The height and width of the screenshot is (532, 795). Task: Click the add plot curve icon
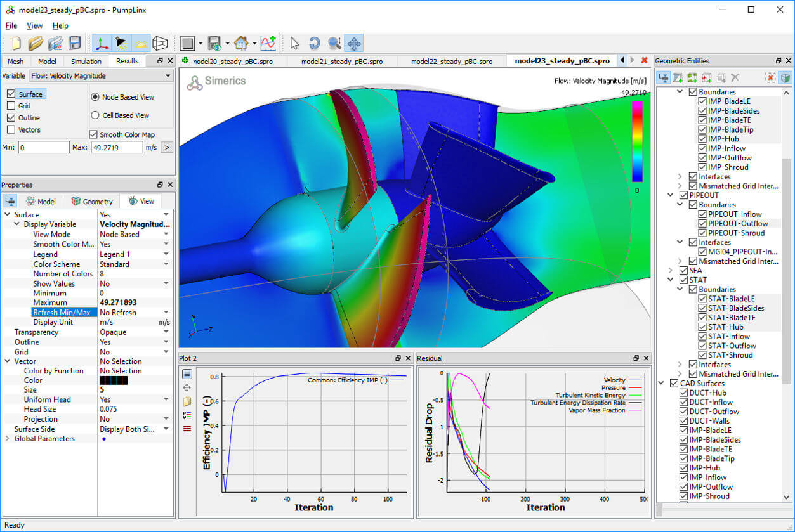(x=268, y=43)
